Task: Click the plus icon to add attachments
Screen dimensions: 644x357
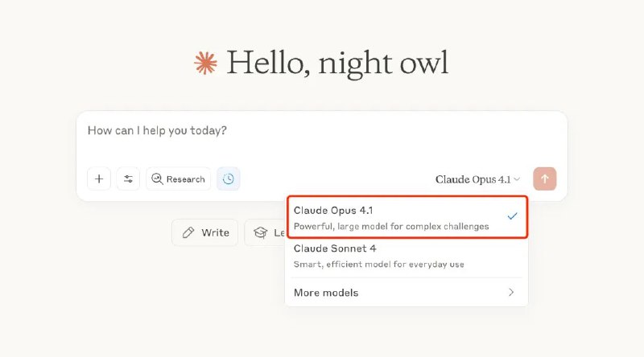Action: point(99,178)
